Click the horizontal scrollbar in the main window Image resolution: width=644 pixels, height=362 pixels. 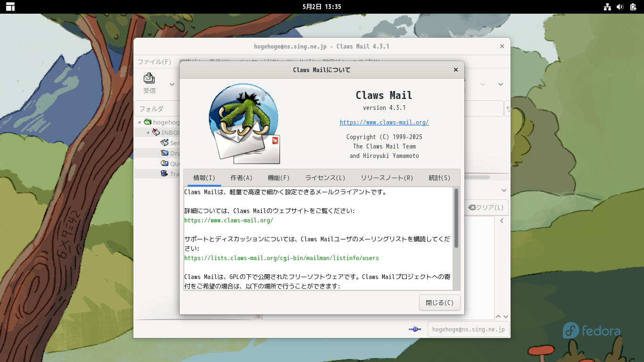[x=477, y=177]
